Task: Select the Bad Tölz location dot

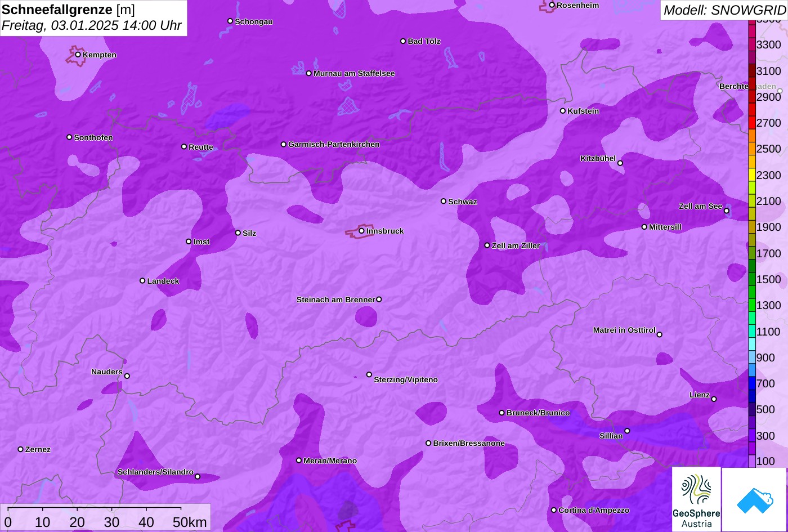Action: click(x=403, y=41)
